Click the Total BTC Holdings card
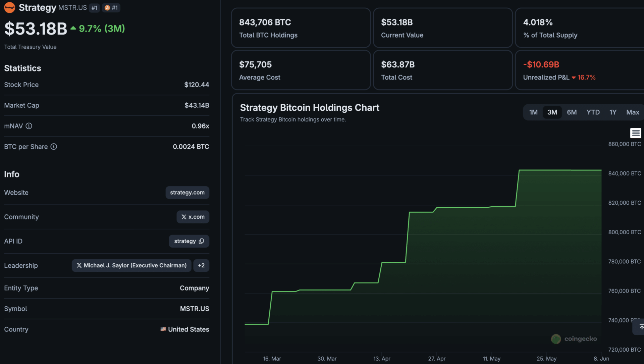 pos(301,28)
